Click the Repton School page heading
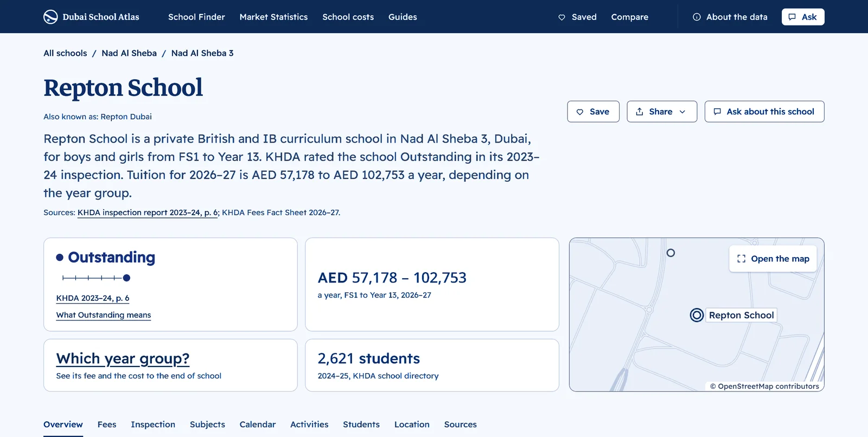This screenshot has width=868, height=437. (x=123, y=88)
